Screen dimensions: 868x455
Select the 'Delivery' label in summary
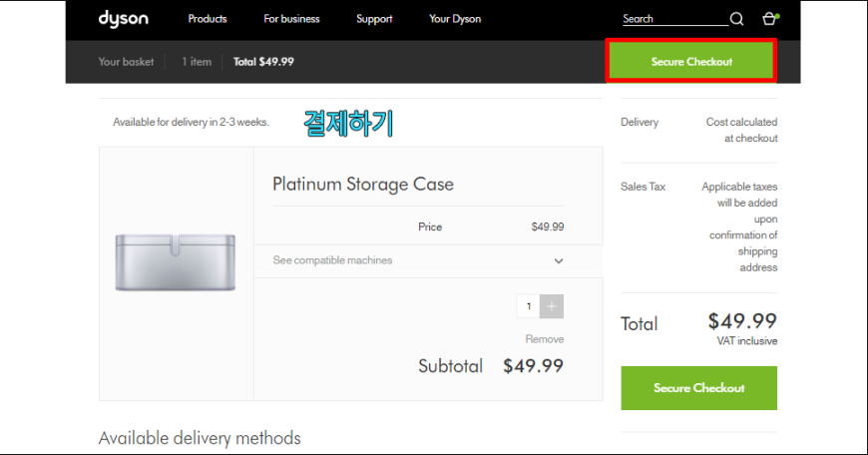coord(640,122)
